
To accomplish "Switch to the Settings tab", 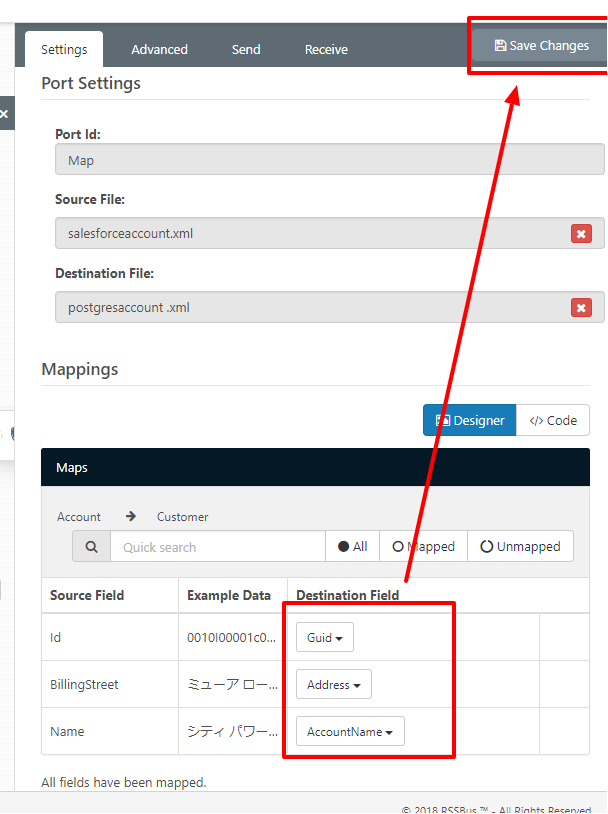I will tap(64, 49).
